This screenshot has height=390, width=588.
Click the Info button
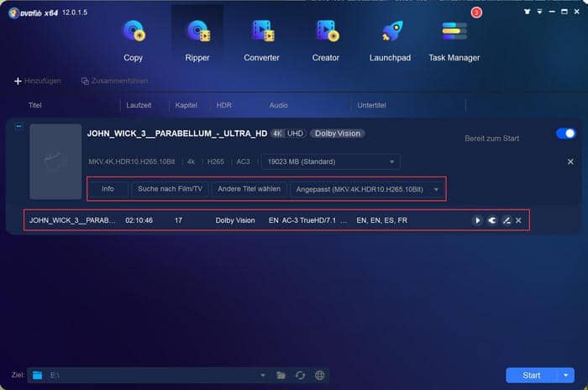tap(108, 189)
